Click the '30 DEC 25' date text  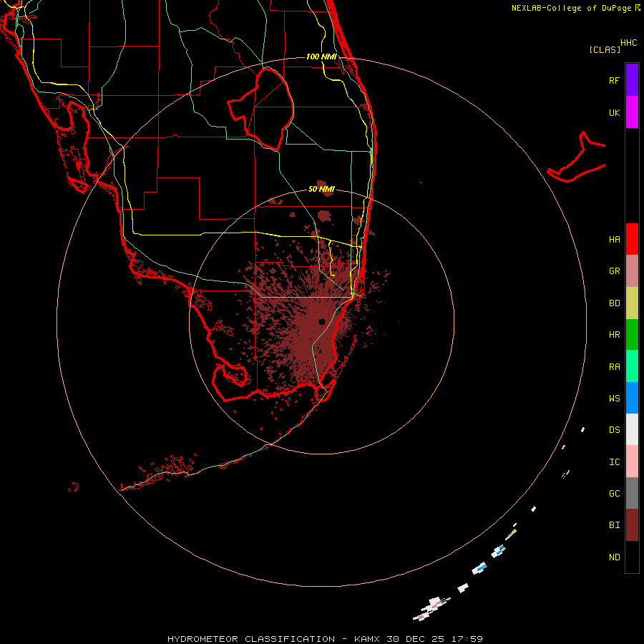pyautogui.click(x=416, y=639)
